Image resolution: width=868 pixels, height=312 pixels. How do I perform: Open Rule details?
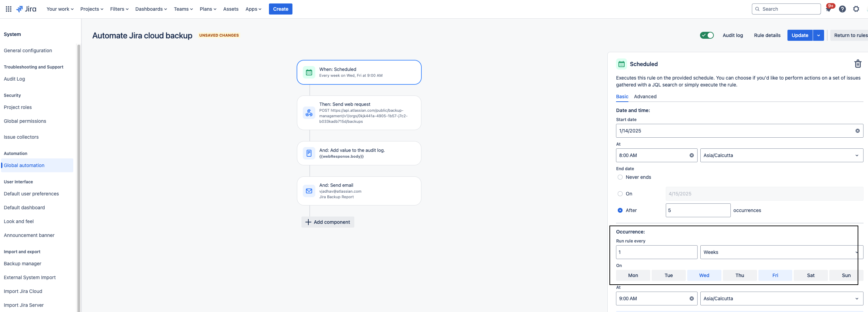[767, 35]
